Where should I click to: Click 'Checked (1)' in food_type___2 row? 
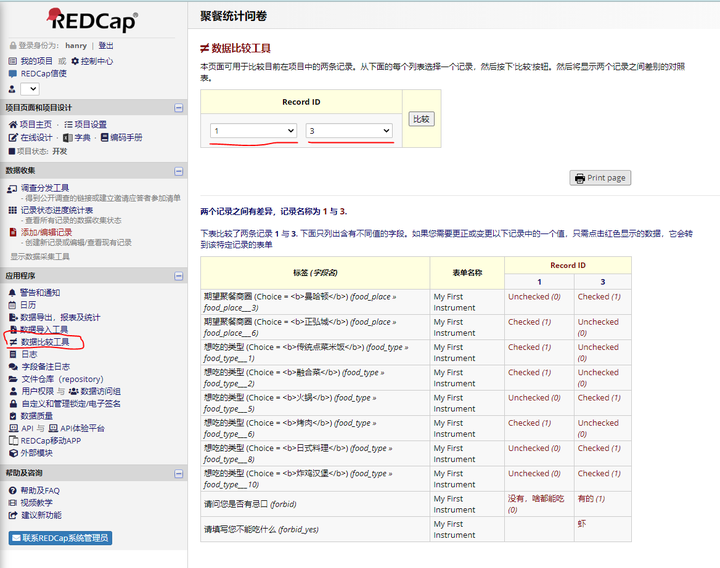pos(529,372)
